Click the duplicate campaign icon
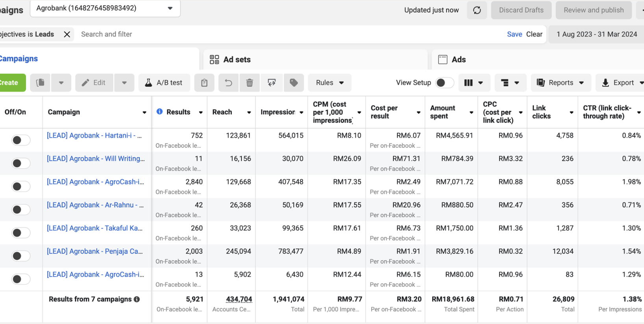Screen dimensions: 644x324 (x=40, y=83)
